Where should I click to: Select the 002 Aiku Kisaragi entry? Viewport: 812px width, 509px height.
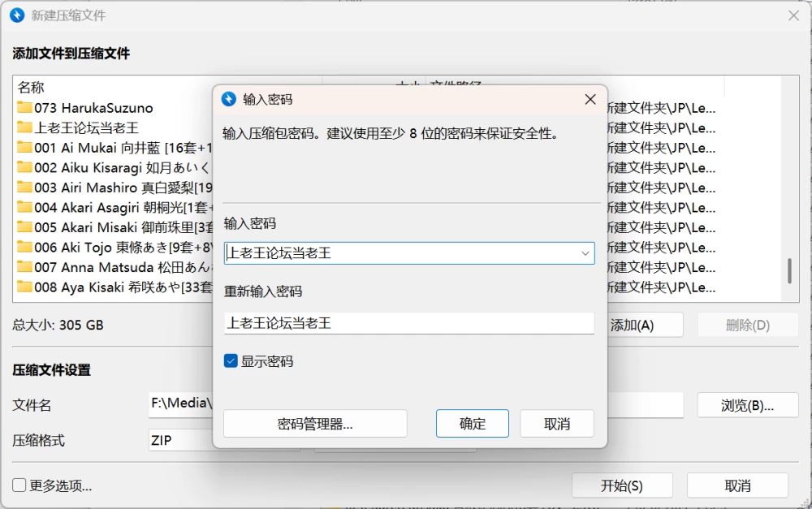click(123, 168)
